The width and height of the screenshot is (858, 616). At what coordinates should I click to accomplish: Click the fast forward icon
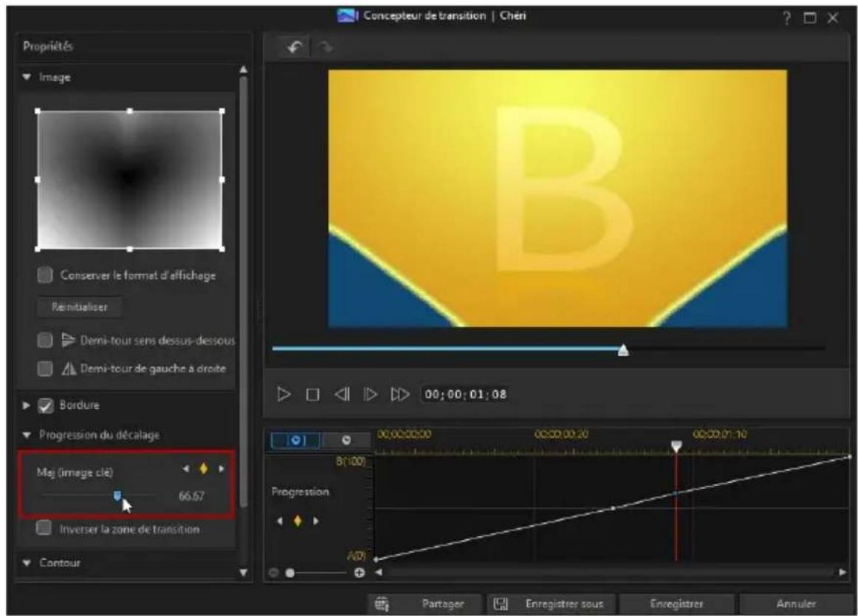tap(399, 394)
